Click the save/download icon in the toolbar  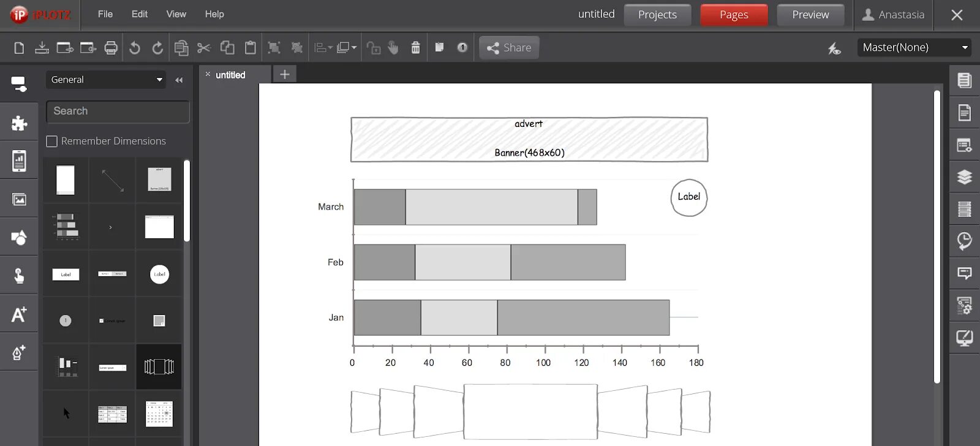[x=42, y=48]
